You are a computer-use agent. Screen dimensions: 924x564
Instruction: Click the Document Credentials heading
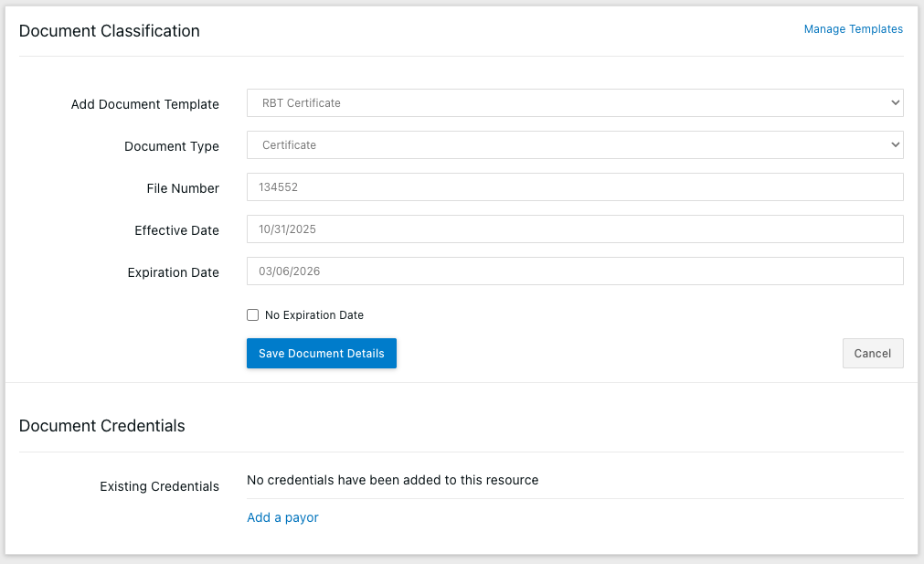102,425
